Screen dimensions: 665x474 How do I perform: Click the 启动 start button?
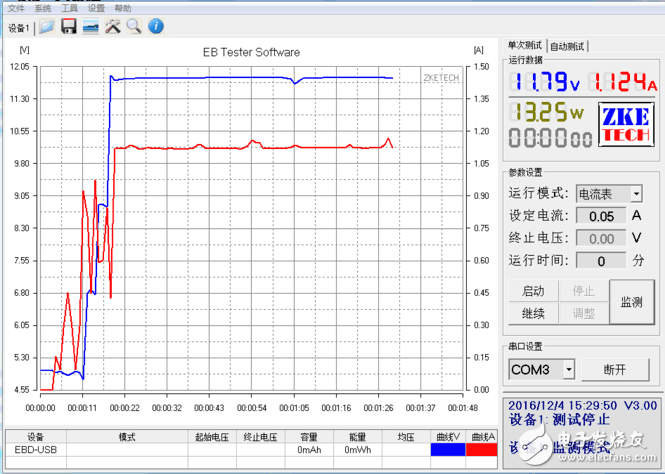(x=533, y=291)
